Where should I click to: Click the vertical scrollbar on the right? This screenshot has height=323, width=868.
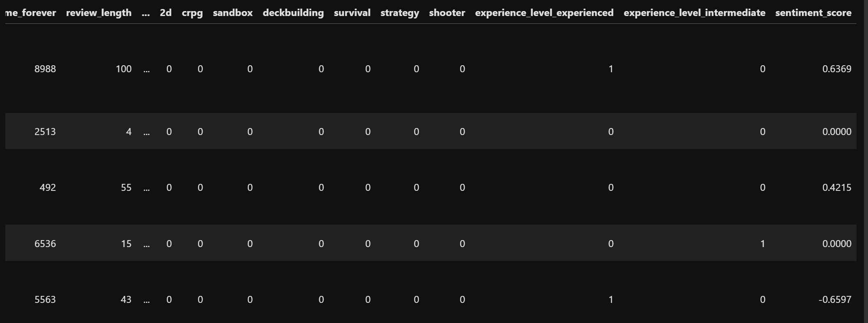(865, 161)
